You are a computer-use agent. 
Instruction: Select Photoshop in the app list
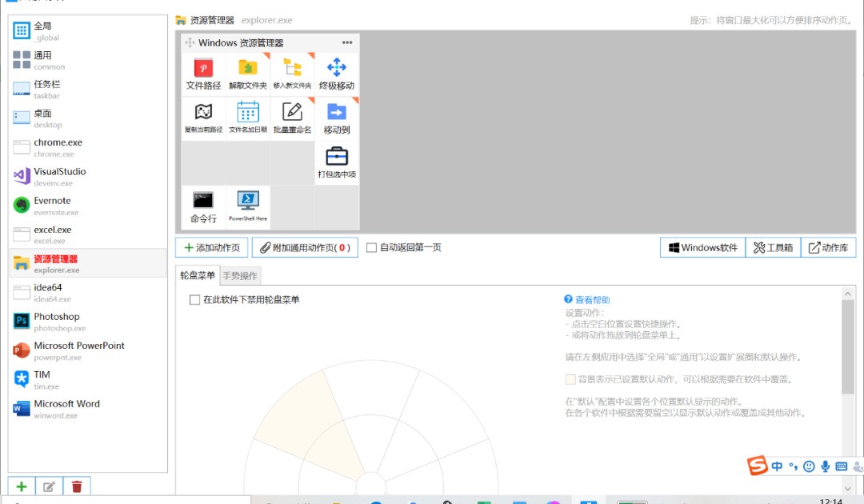point(88,322)
